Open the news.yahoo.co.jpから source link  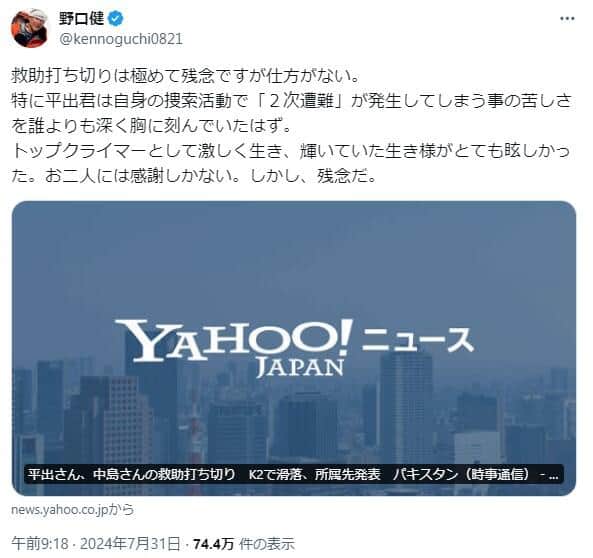73,510
